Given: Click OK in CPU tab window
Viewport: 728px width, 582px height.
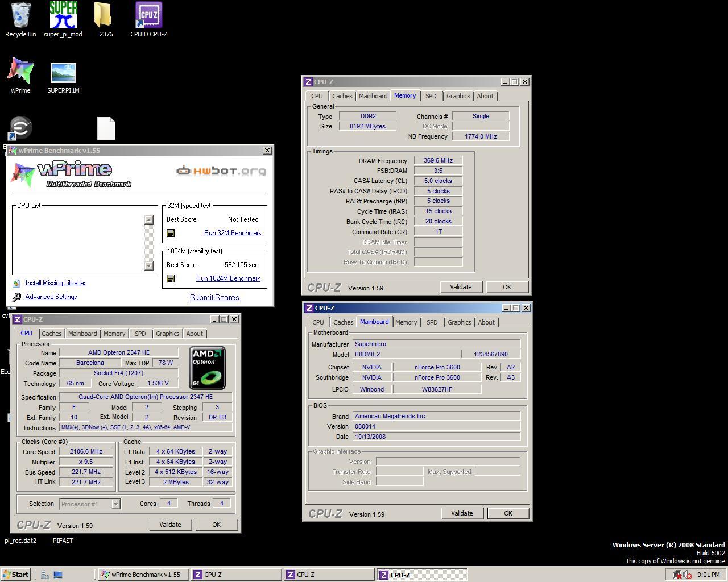Looking at the screenshot, I should (216, 525).
